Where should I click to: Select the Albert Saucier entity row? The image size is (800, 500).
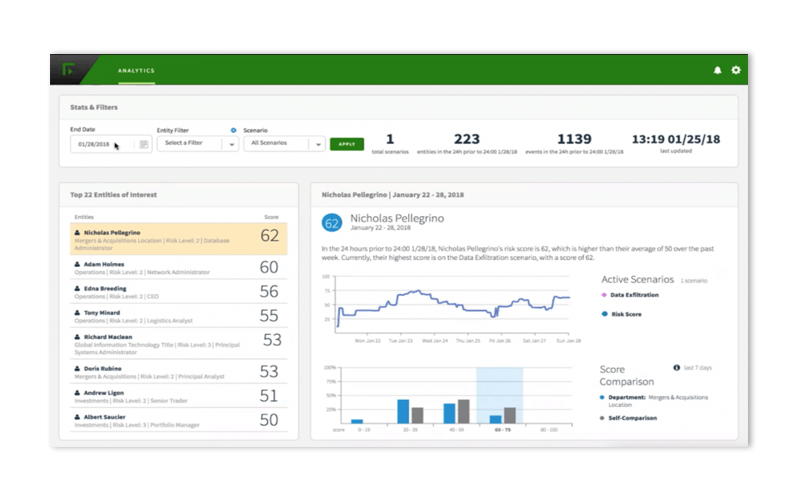tap(179, 420)
